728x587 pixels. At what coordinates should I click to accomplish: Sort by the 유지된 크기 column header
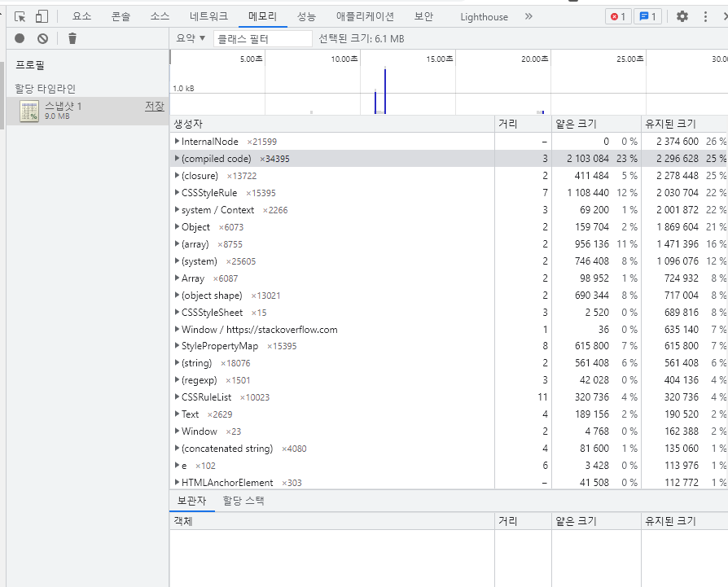pos(670,124)
